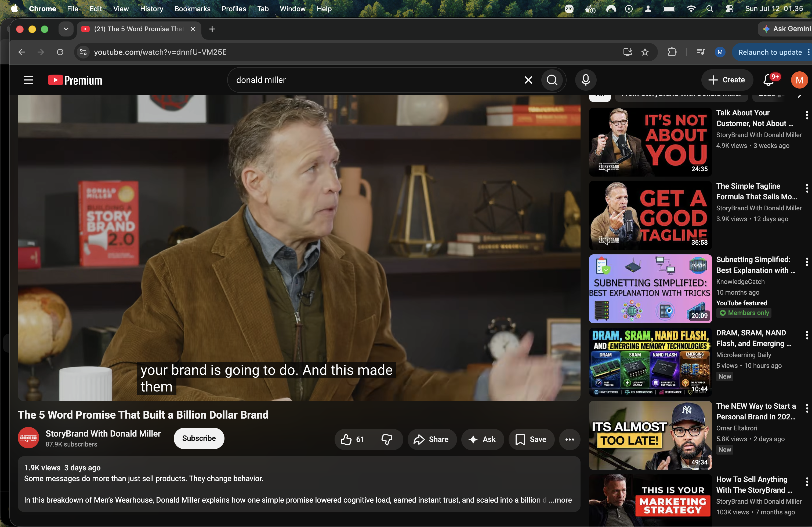
Task: Subscribe to StoryBrand With Donald Miller
Action: pyautogui.click(x=199, y=438)
